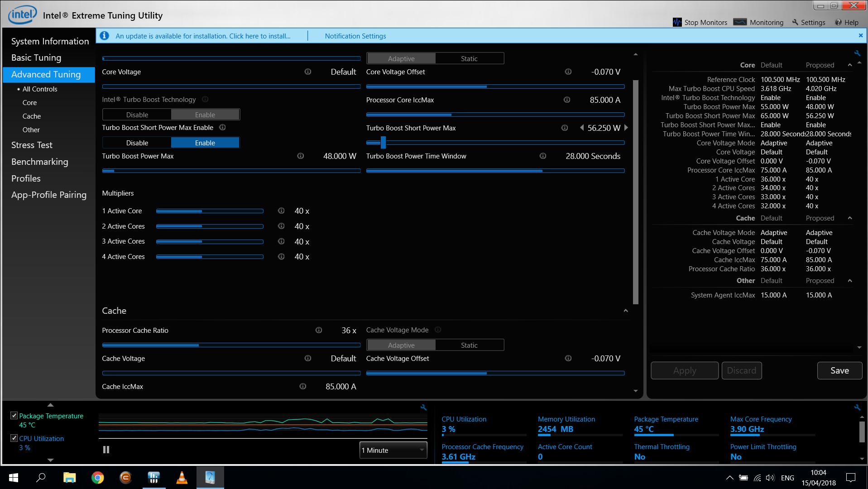Uncheck the Package Temperature checkbox

point(14,416)
